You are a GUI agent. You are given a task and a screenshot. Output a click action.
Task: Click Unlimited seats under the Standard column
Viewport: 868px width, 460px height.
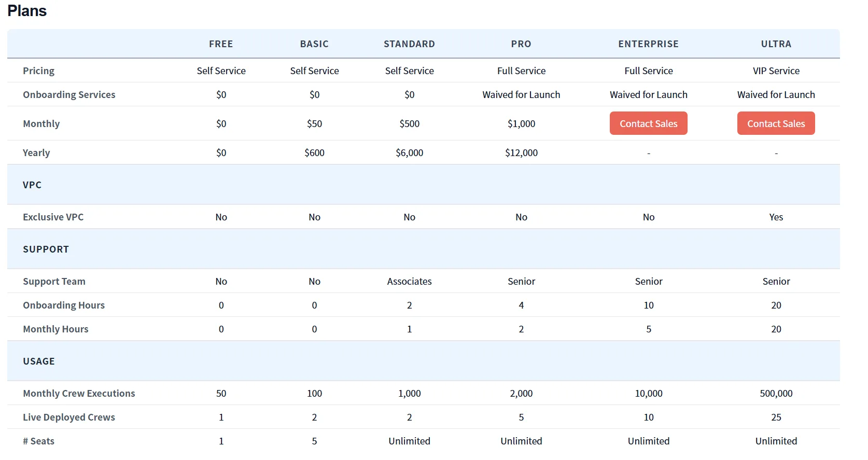409,441
